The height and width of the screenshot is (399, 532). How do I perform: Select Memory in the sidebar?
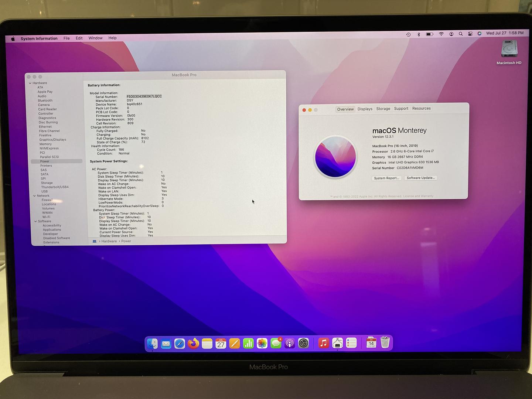pyautogui.click(x=45, y=144)
